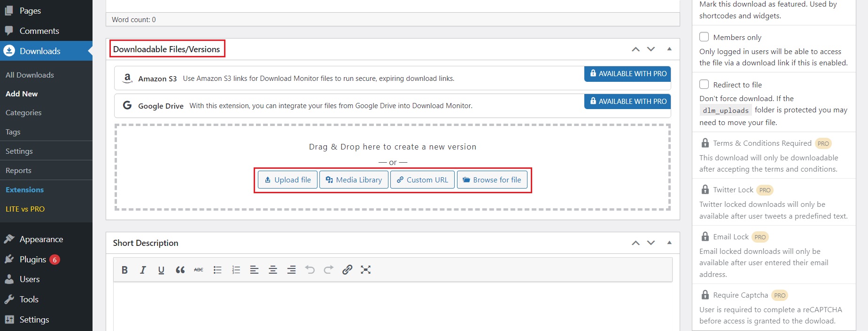
Task: Click the Twitter Lock padlock icon
Action: coord(705,189)
